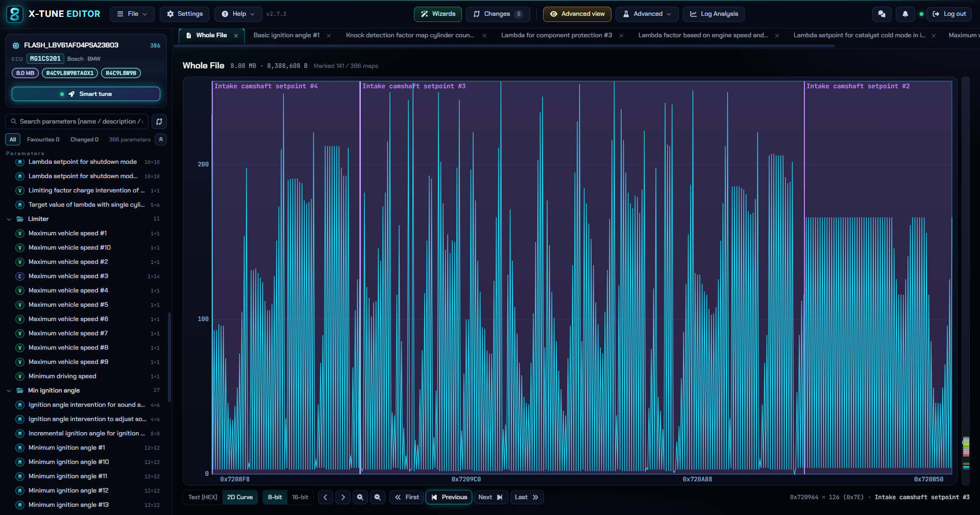This screenshot has height=515, width=980.
Task: Show All parameters filter
Action: (x=13, y=139)
